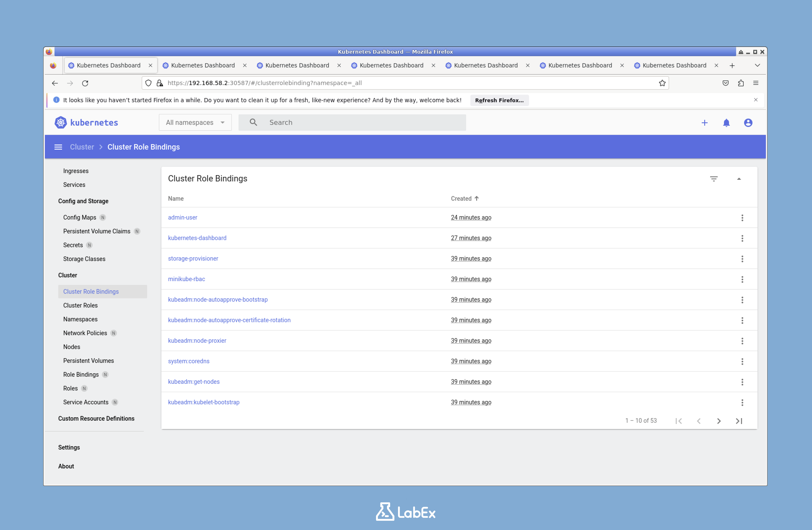This screenshot has width=812, height=530.
Task: Reload the page with the refresh icon
Action: [85, 83]
